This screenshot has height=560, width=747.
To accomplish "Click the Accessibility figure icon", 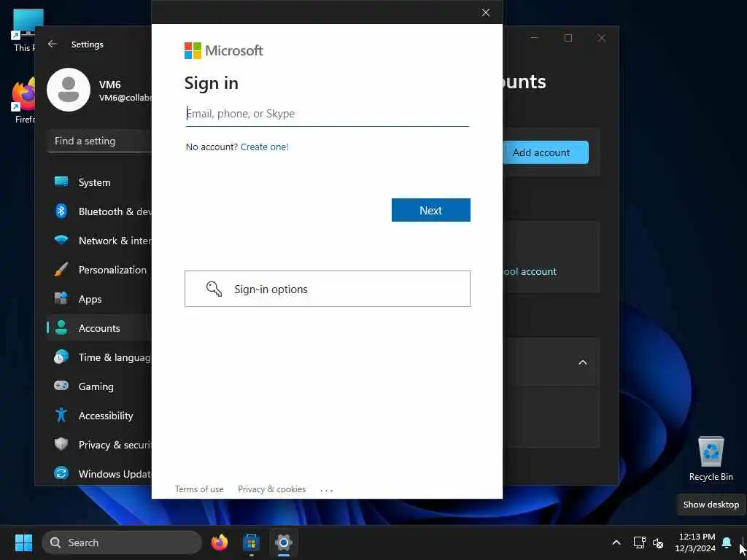I will pyautogui.click(x=61, y=415).
